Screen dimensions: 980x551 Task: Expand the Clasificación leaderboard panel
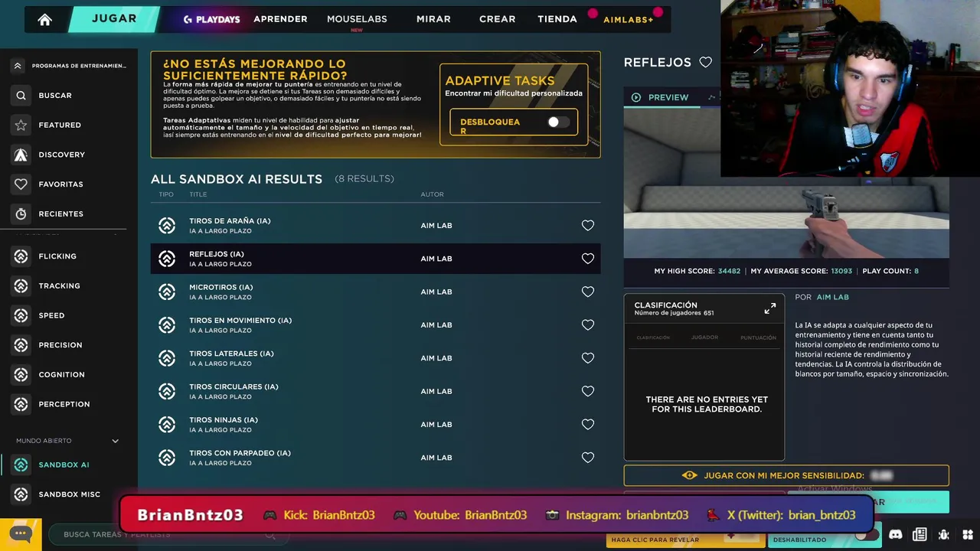point(769,308)
